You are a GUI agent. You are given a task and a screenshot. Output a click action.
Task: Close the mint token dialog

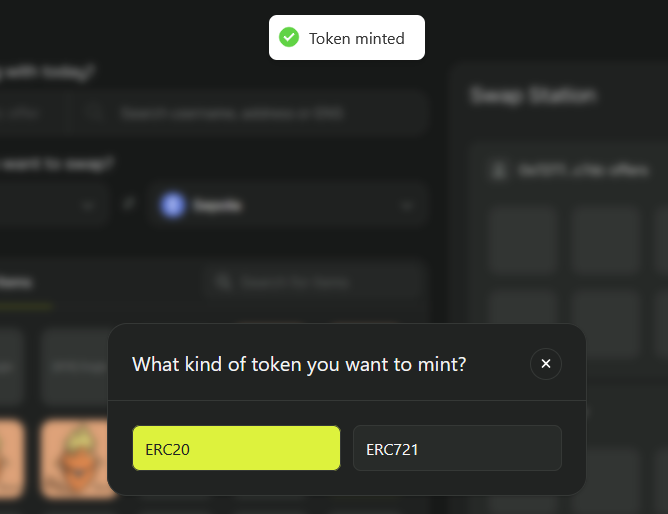[x=546, y=364]
